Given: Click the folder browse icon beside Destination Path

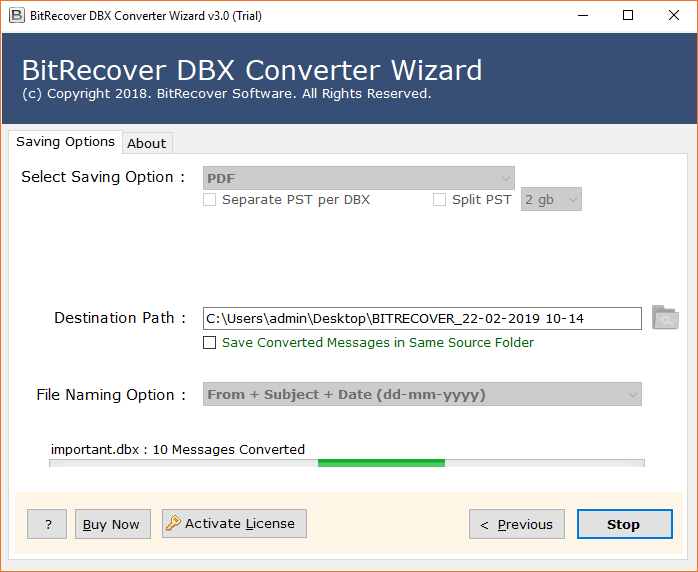Looking at the screenshot, I should pos(665,318).
